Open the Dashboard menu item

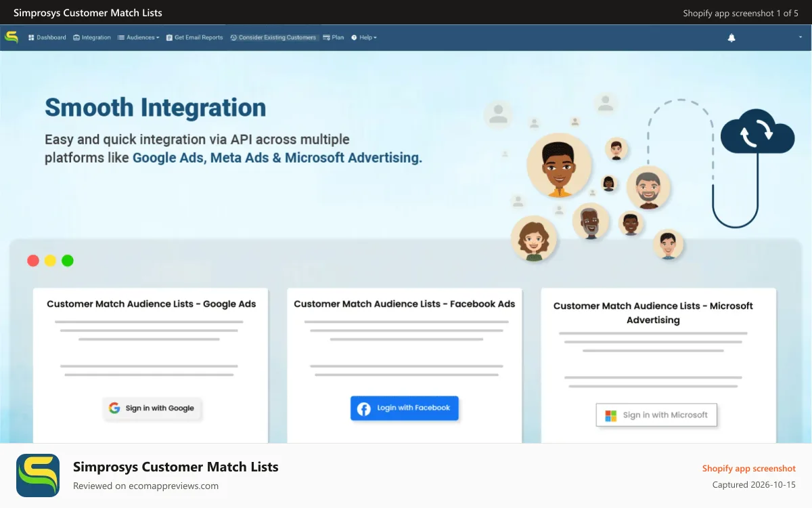pos(47,38)
